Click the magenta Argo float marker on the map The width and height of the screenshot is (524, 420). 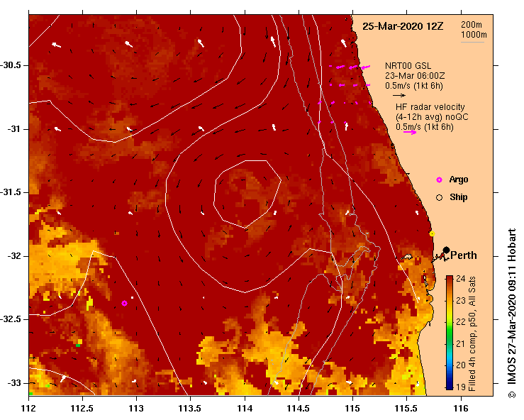pyautogui.click(x=124, y=304)
